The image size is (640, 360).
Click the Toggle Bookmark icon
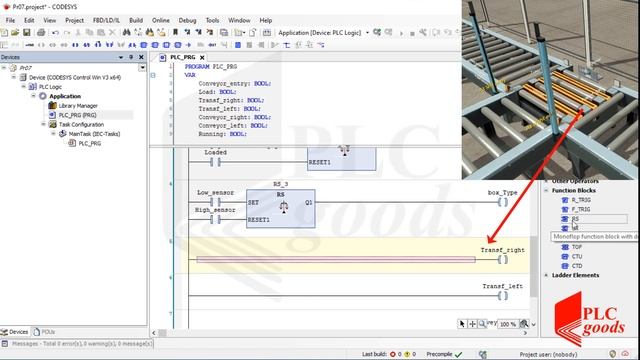176,33
